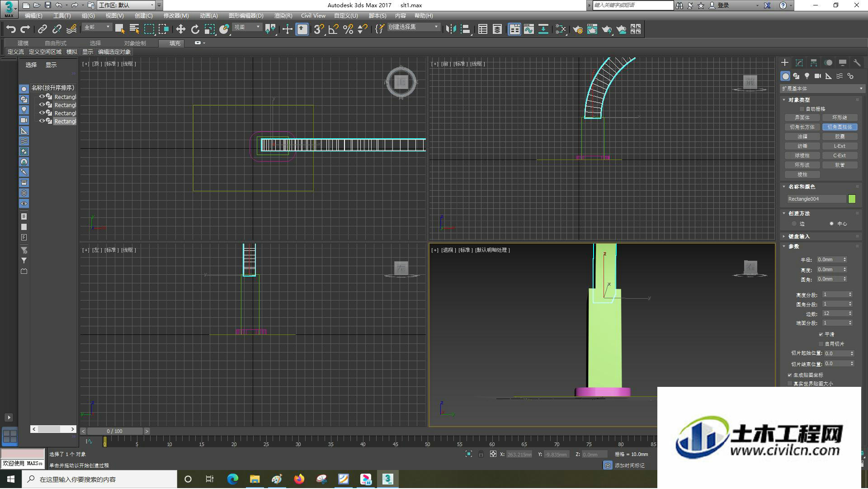868x489 pixels.
Task: Open the Civil View menu
Action: coord(313,16)
